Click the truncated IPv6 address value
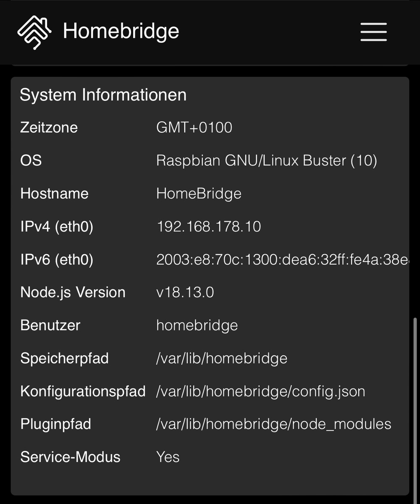The width and height of the screenshot is (420, 504). tap(281, 260)
